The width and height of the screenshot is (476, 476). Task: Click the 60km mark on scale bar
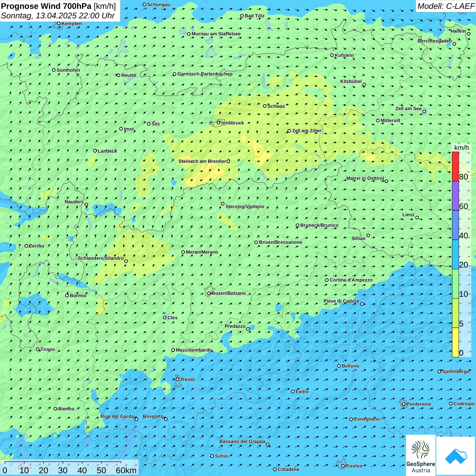(126, 470)
